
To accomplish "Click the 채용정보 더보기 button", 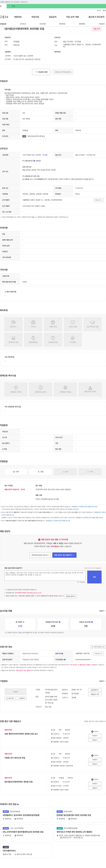I will coord(95,694).
